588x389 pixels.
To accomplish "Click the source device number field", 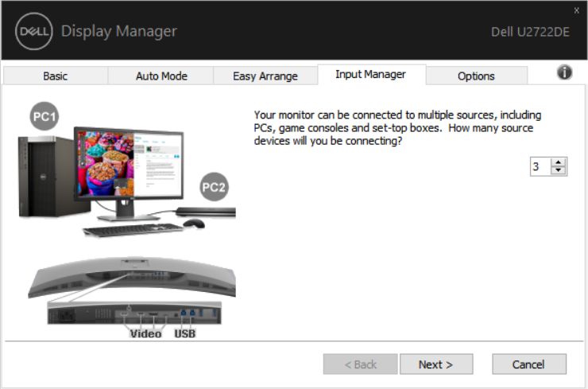I will 540,166.
